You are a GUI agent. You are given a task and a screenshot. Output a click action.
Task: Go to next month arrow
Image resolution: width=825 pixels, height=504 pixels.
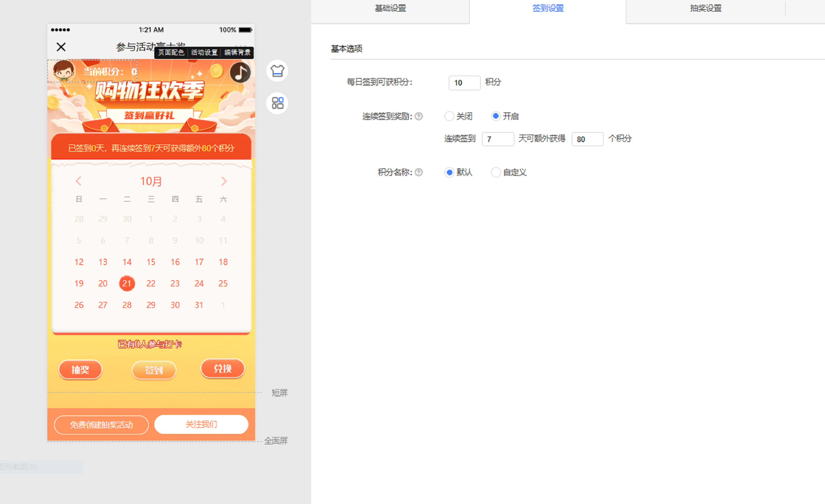[x=224, y=181]
